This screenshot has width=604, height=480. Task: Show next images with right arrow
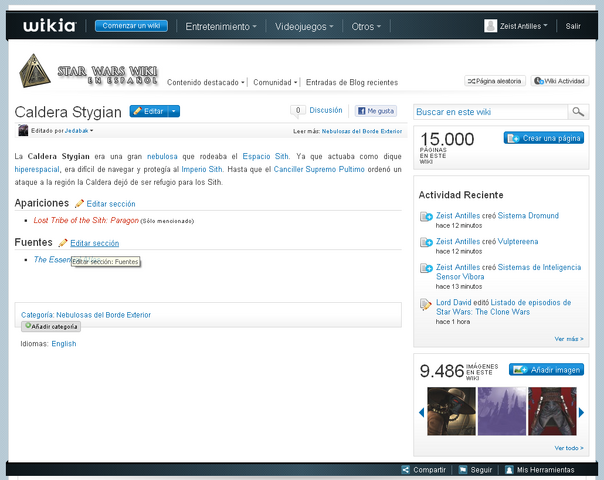pyautogui.click(x=581, y=413)
